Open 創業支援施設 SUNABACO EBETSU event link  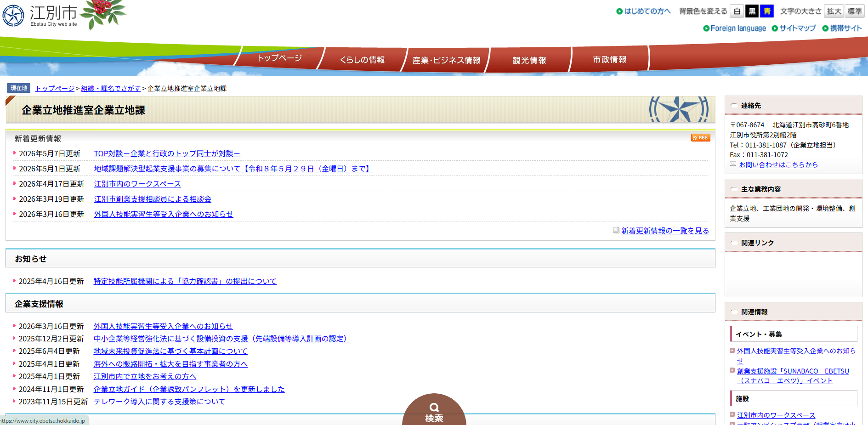793,376
